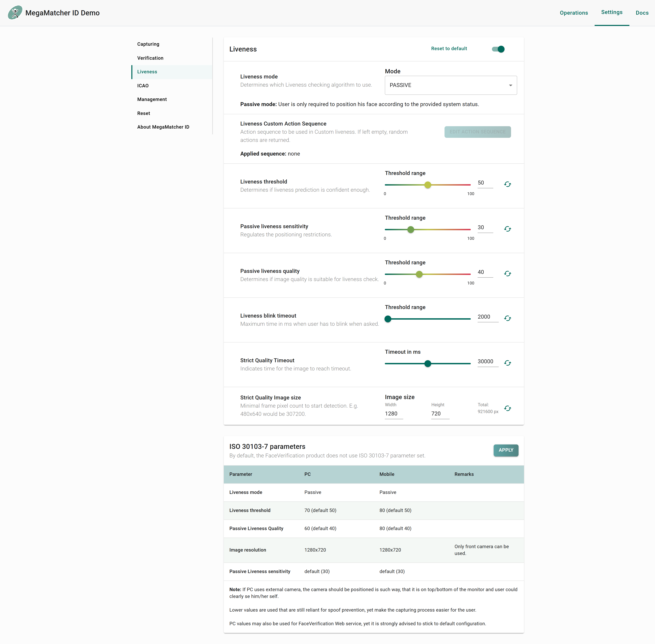
Task: Click the 'Parameter' column header
Action: [241, 474]
